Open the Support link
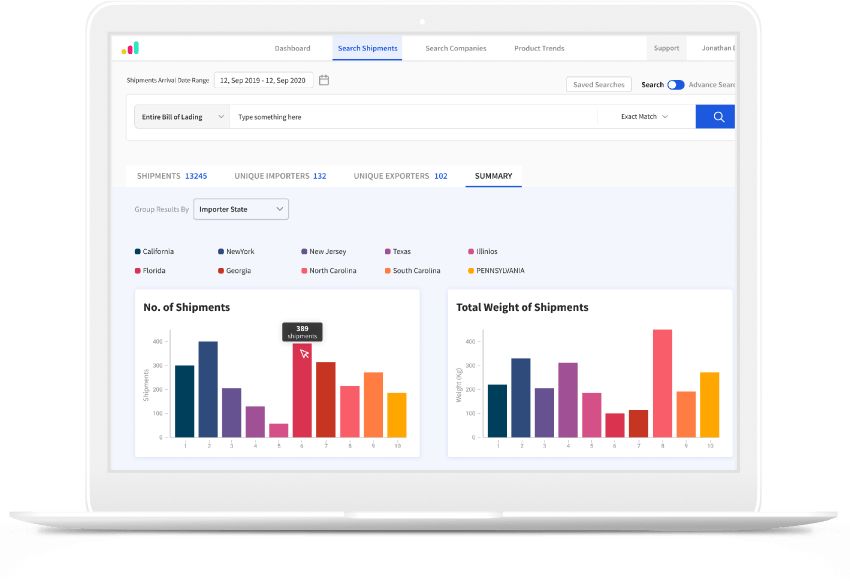Viewport: 850px width, 582px height. [x=666, y=48]
